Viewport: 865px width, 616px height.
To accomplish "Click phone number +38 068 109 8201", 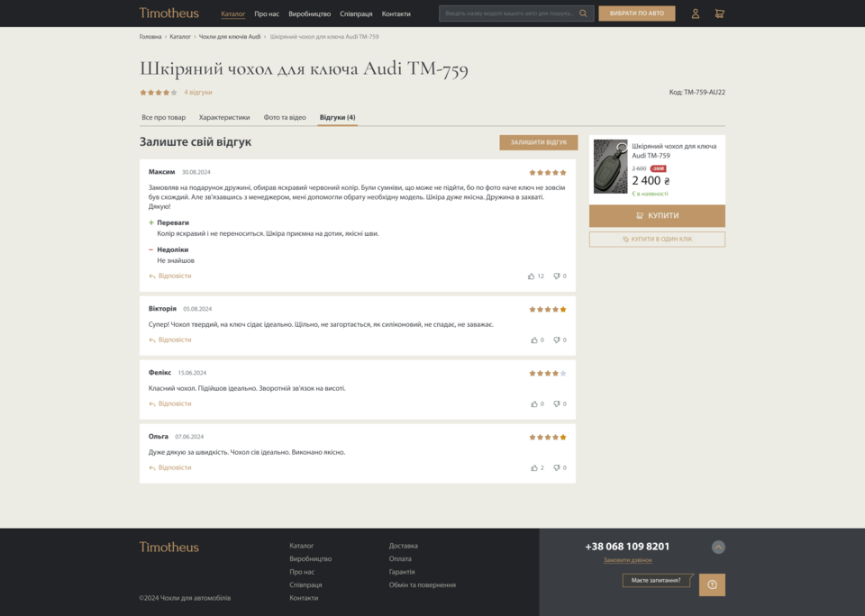I will pos(627,547).
